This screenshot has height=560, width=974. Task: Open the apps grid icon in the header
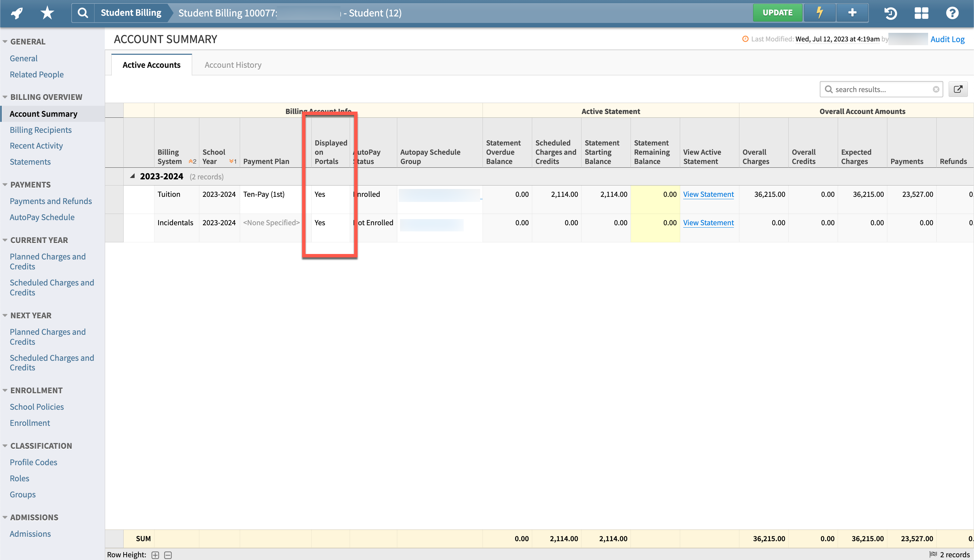point(921,13)
